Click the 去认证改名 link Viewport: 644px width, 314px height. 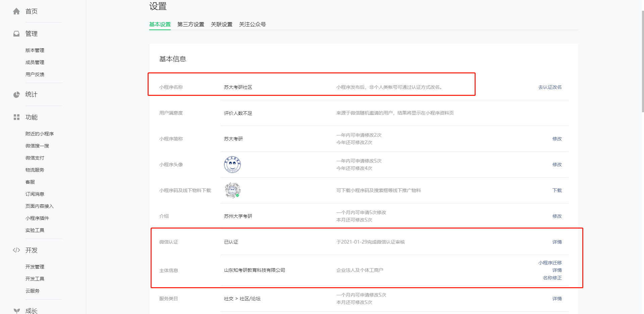[x=550, y=87]
